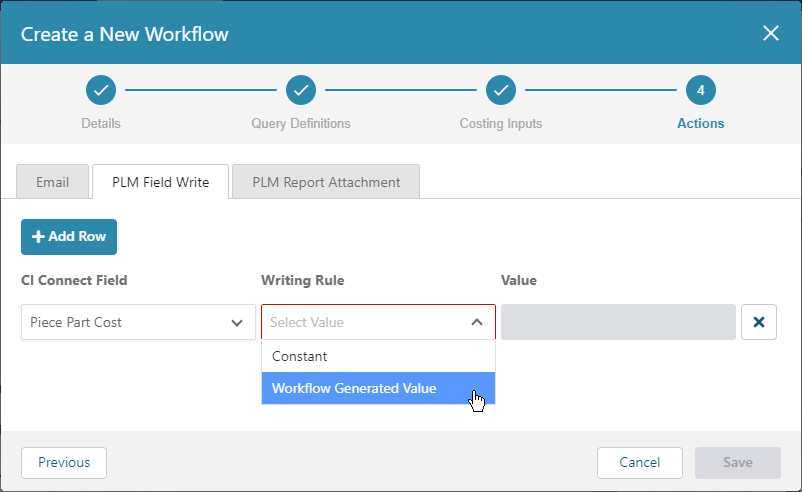
Task: Click the Save button
Action: coord(738,463)
